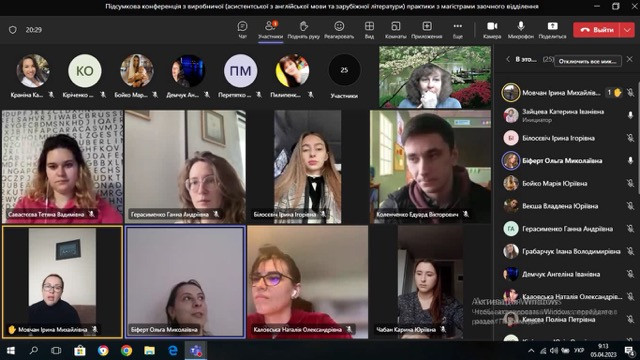
Task: Open the 25 participants overflow circle
Action: [x=344, y=70]
